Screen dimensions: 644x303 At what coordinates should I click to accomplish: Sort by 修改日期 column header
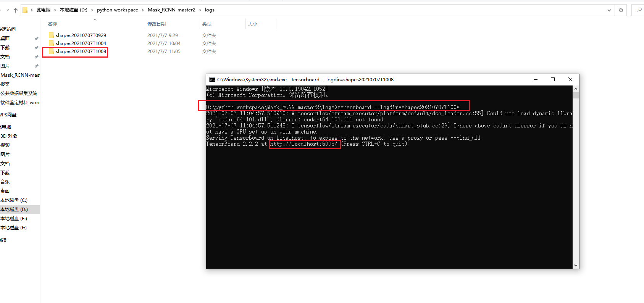point(157,24)
